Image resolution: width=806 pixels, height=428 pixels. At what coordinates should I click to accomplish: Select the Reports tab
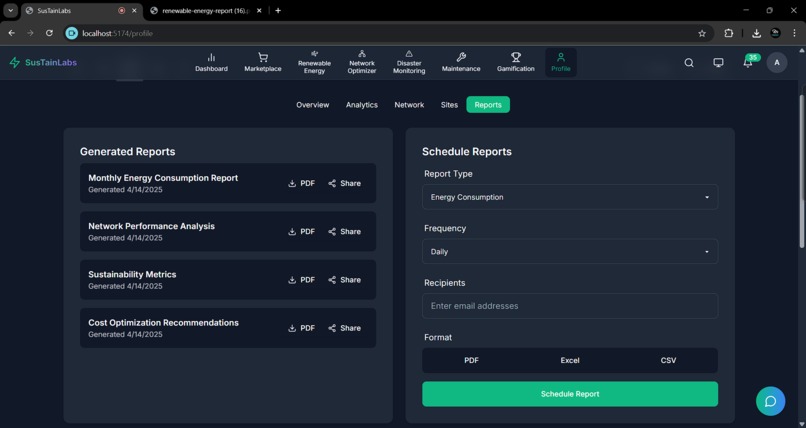click(488, 105)
